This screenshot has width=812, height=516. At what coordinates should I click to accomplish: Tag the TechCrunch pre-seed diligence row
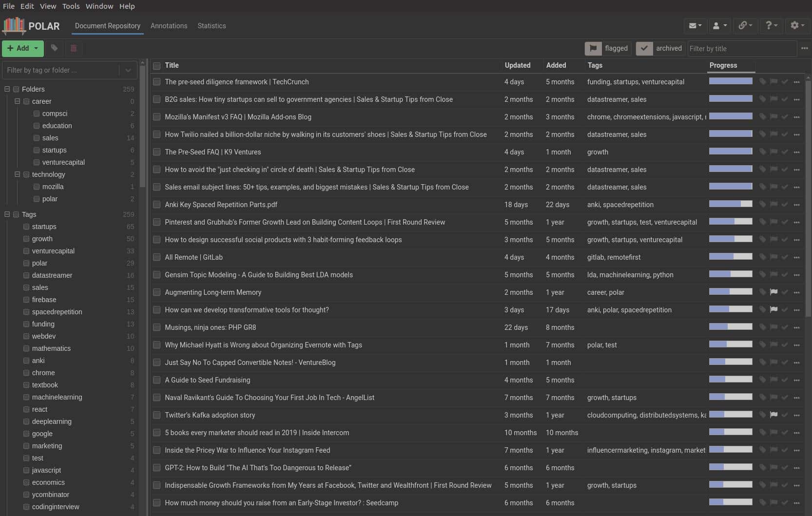pos(762,82)
